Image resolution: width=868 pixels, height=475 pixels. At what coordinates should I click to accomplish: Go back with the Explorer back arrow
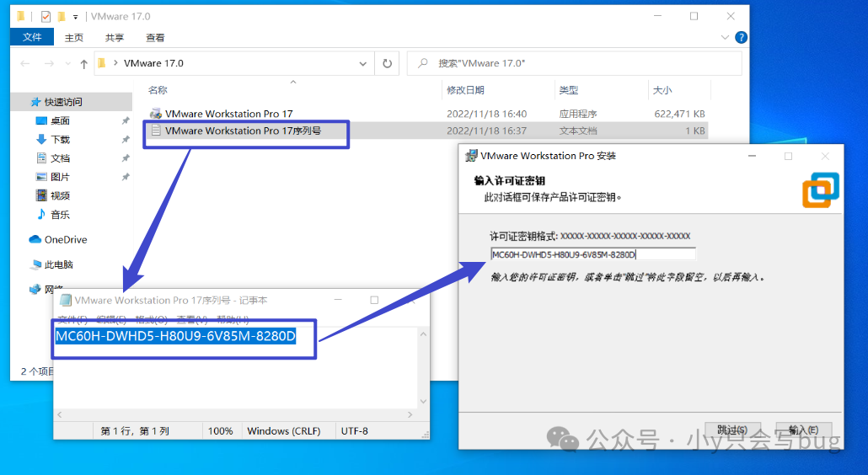point(25,64)
